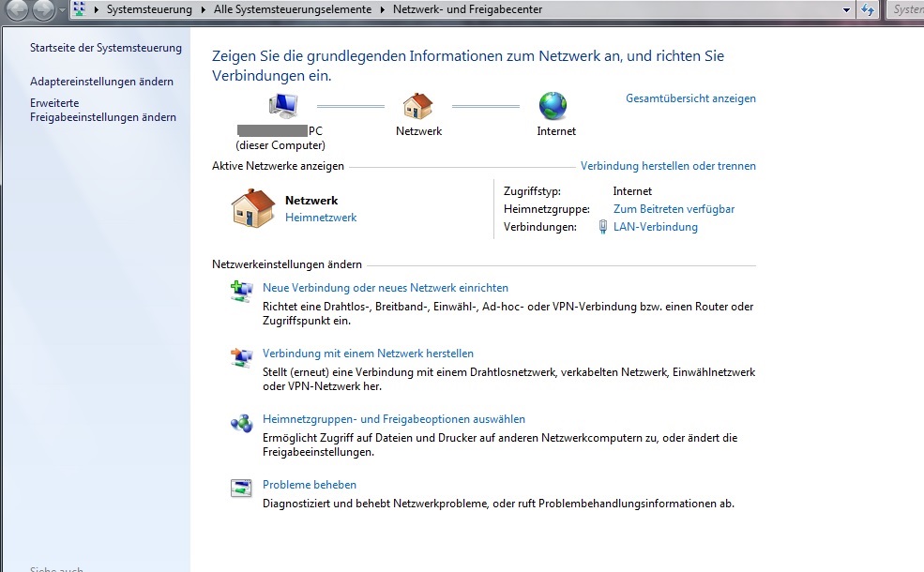
Task: Select Alle Systemsteuerungselemente in the breadcrumb
Action: point(293,9)
